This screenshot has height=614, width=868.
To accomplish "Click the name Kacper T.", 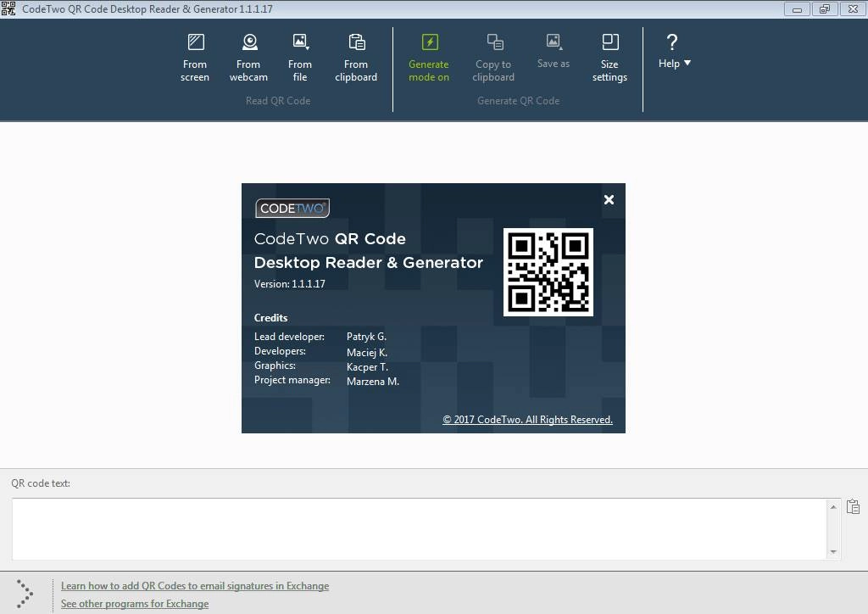I will 368,367.
